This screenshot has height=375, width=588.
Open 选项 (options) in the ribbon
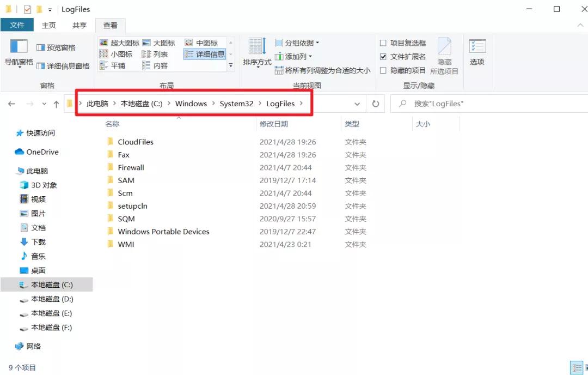coord(477,54)
